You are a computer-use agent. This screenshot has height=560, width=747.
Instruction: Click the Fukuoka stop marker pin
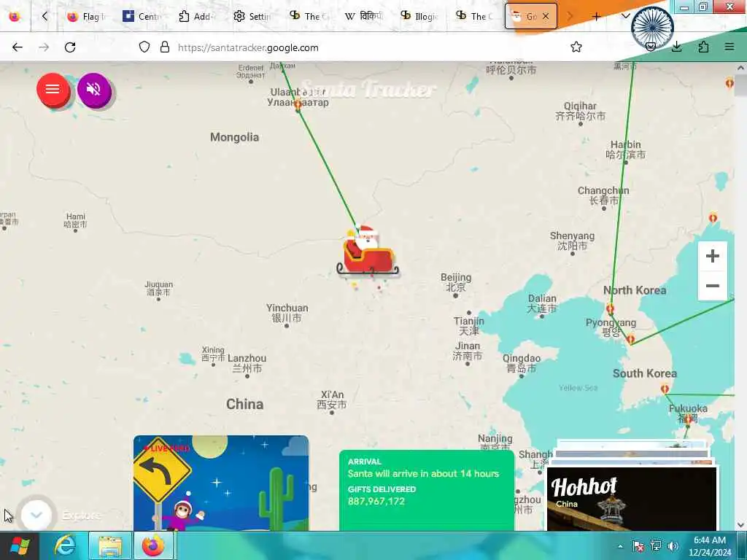[x=689, y=419]
